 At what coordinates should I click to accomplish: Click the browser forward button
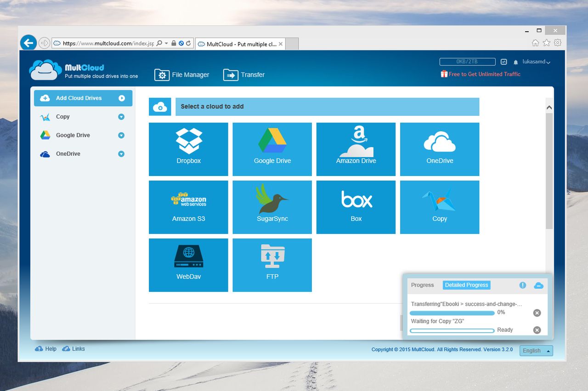[44, 43]
